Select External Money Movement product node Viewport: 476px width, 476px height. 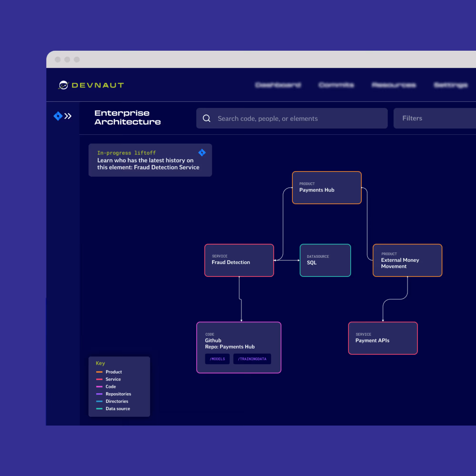click(407, 260)
